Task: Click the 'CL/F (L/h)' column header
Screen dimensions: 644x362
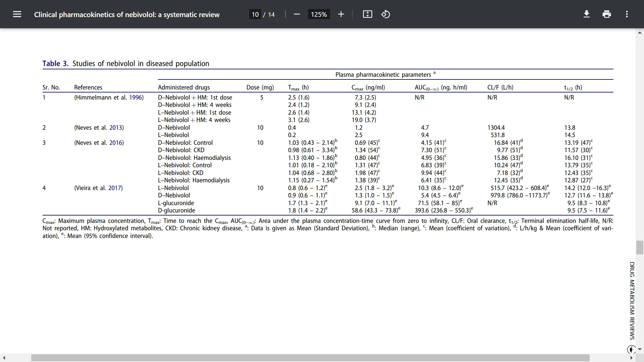Action: click(x=500, y=87)
